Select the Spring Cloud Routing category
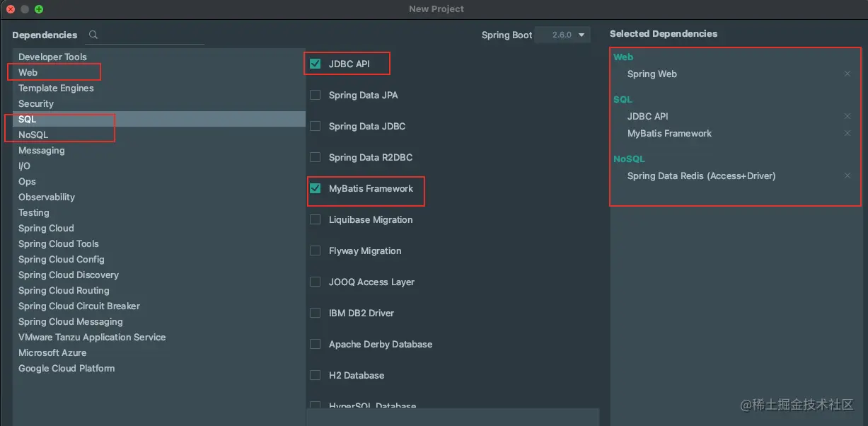Screen dimensions: 868x426 pos(159,290)
